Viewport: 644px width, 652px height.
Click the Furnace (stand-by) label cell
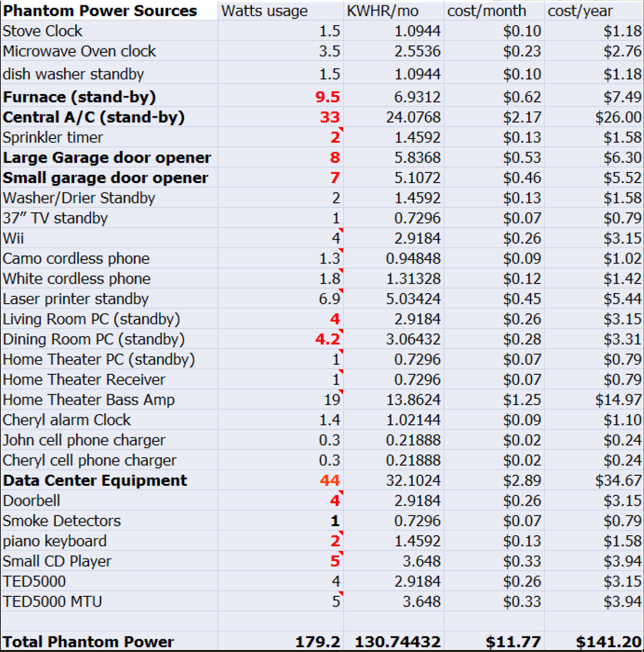coord(79,97)
